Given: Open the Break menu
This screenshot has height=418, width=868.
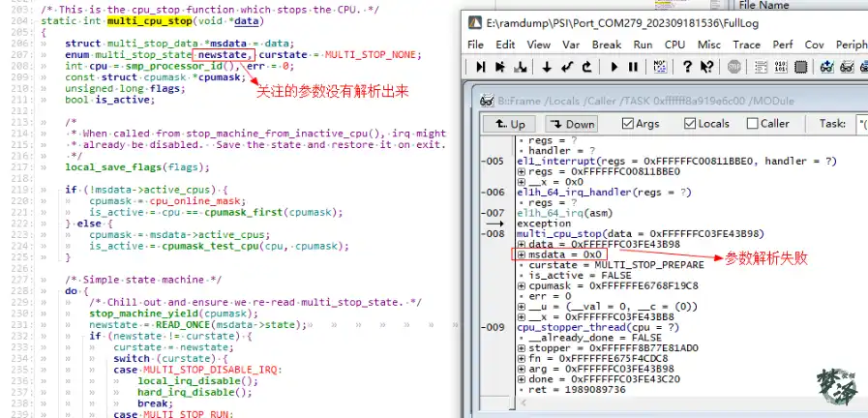Looking at the screenshot, I should 607,45.
